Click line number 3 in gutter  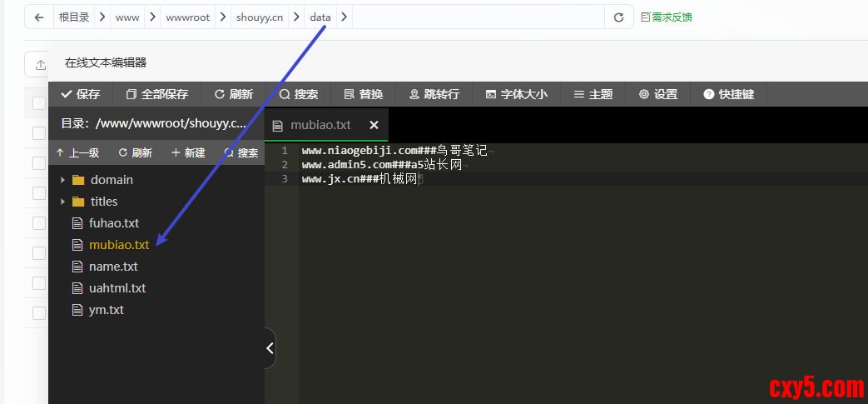point(285,179)
